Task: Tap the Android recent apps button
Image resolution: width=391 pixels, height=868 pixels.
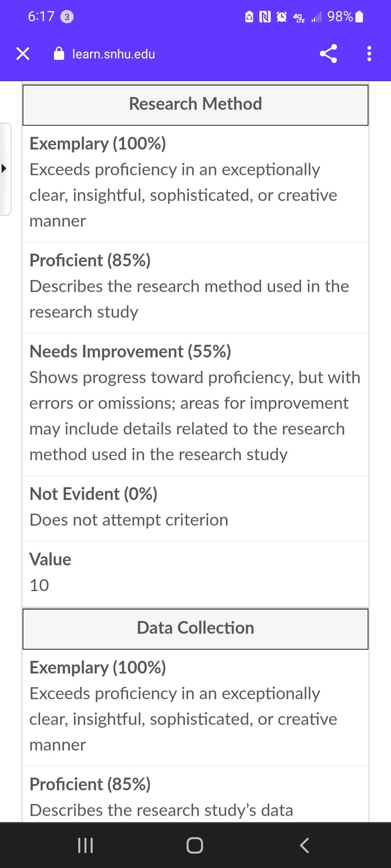Action: coord(85,845)
